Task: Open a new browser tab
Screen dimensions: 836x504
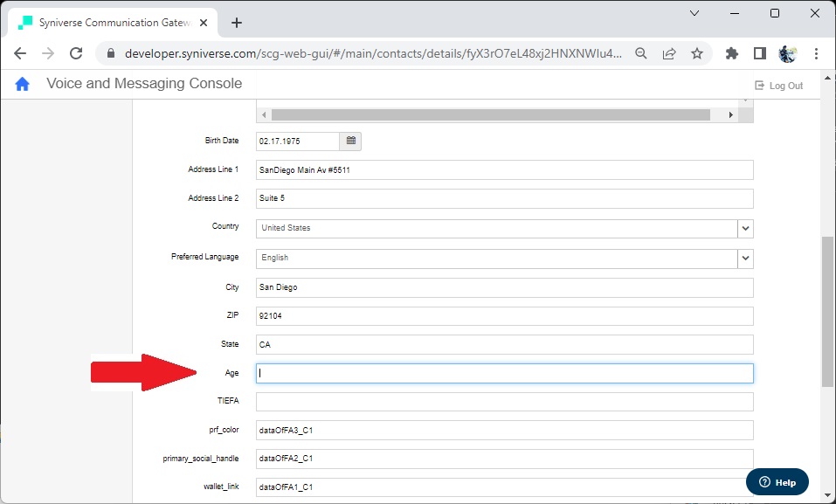Action: pyautogui.click(x=237, y=23)
